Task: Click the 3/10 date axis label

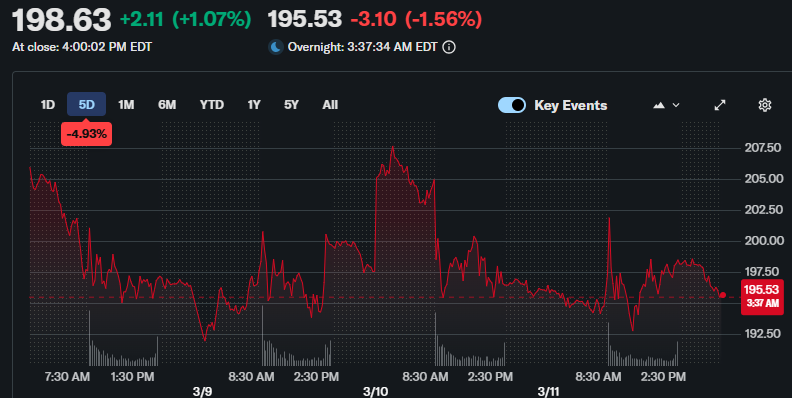Action: coord(375,391)
